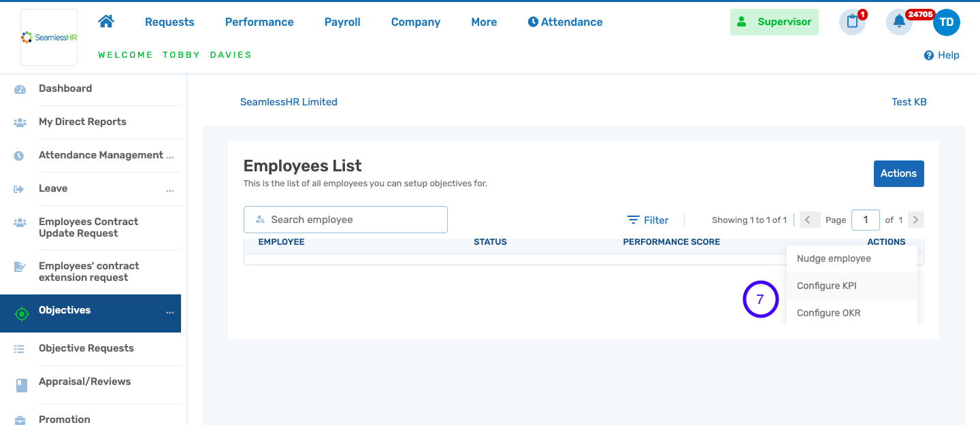980x425 pixels.
Task: Open the Test KB link
Action: point(909,101)
